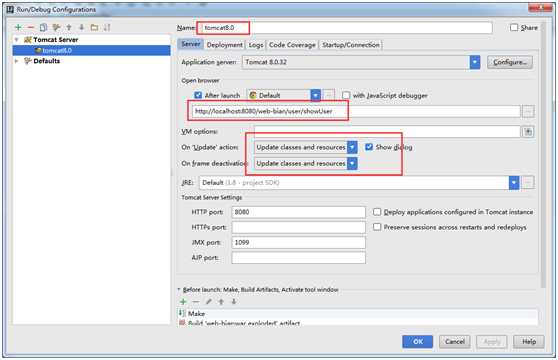Open the Logs tab

(256, 45)
